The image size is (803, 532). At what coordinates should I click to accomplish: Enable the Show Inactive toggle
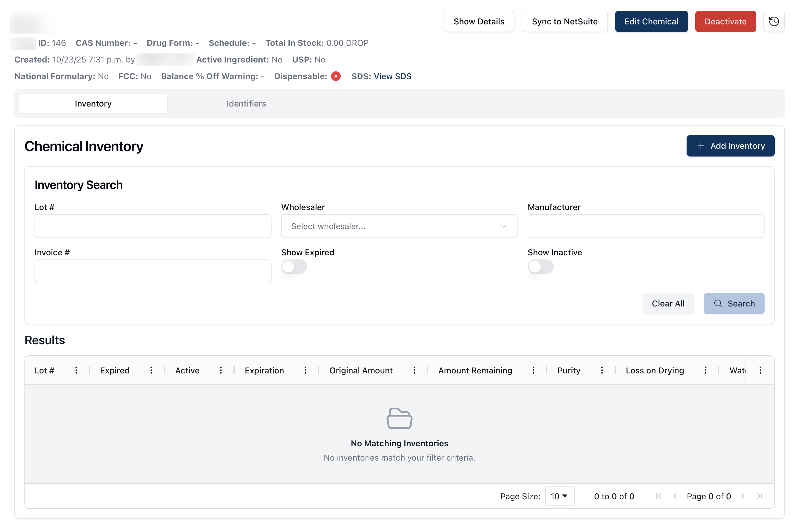tap(540, 267)
